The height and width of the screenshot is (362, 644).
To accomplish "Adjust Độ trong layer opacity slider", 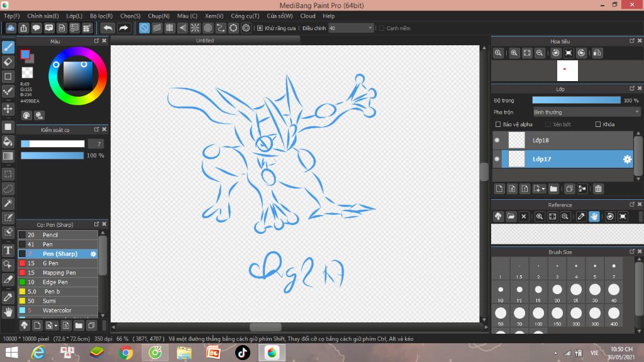I will (576, 100).
